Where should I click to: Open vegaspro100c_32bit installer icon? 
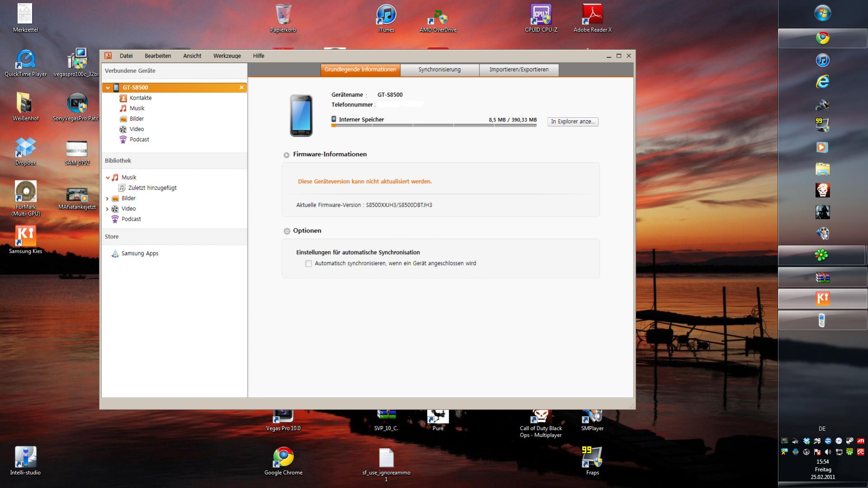pyautogui.click(x=76, y=63)
